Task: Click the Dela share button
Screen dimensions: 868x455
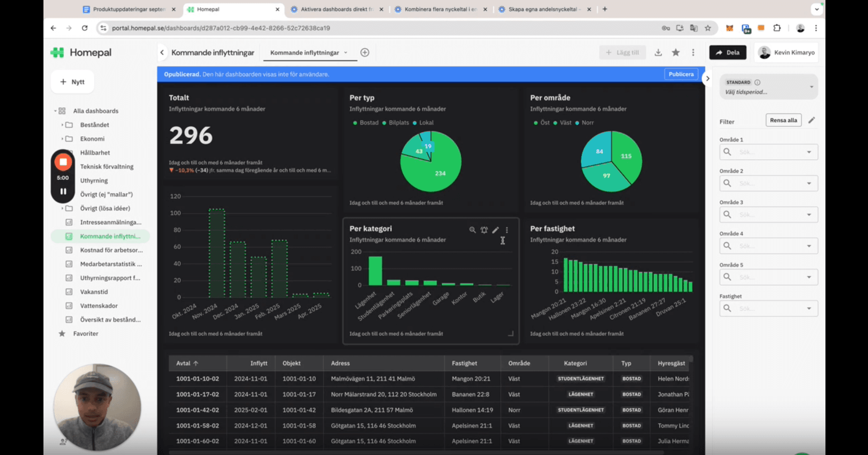Action: coord(728,52)
